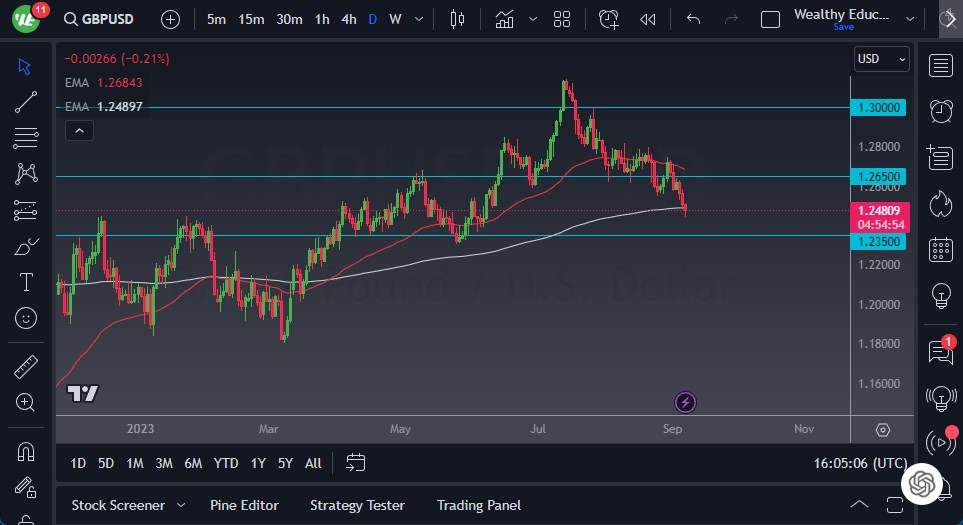This screenshot has width=963, height=525.
Task: Open the Calendar panel in right sidebar
Action: (x=940, y=249)
